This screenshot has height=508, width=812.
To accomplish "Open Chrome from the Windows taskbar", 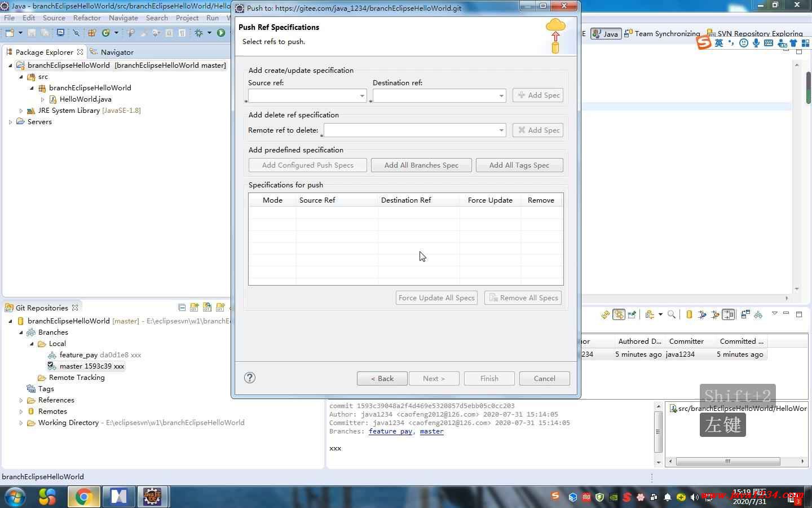I will (x=83, y=496).
